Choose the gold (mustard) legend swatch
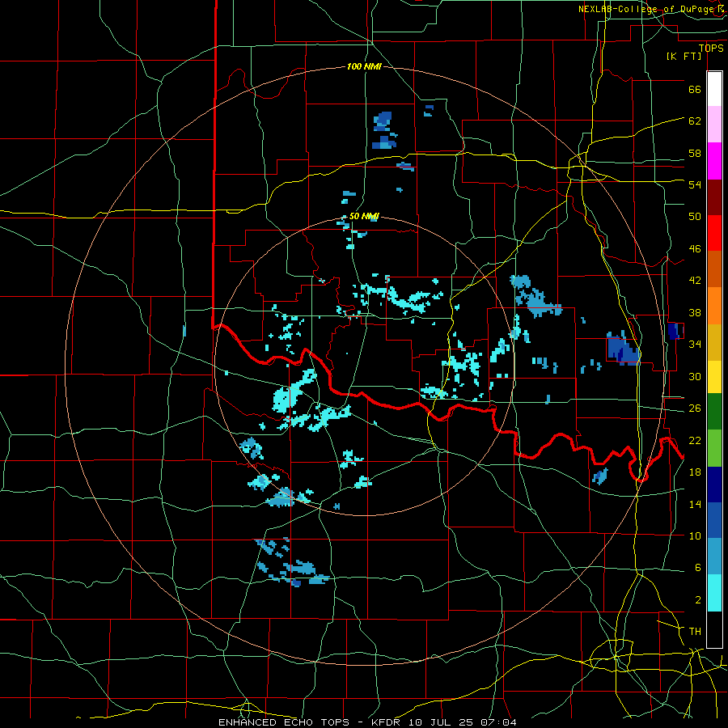The width and height of the screenshot is (728, 728). (714, 341)
